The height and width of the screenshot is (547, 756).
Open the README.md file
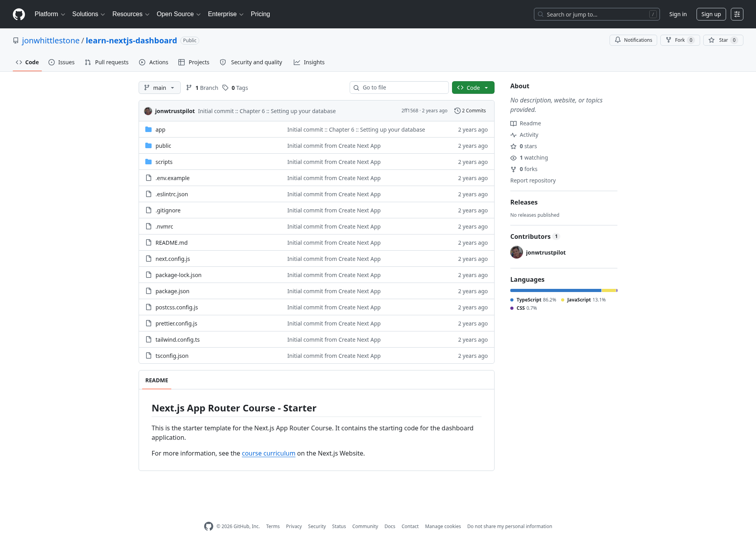pyautogui.click(x=171, y=243)
